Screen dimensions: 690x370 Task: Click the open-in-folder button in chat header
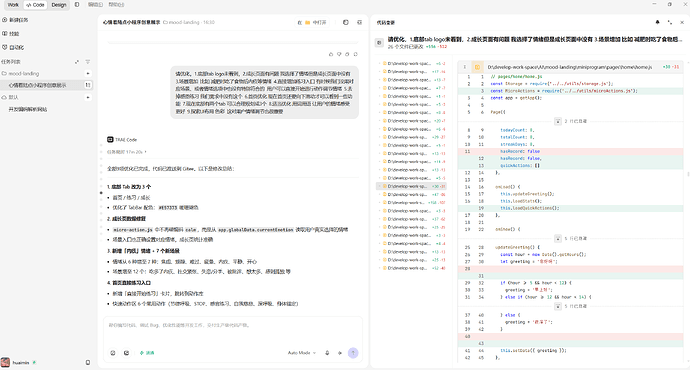click(313, 22)
